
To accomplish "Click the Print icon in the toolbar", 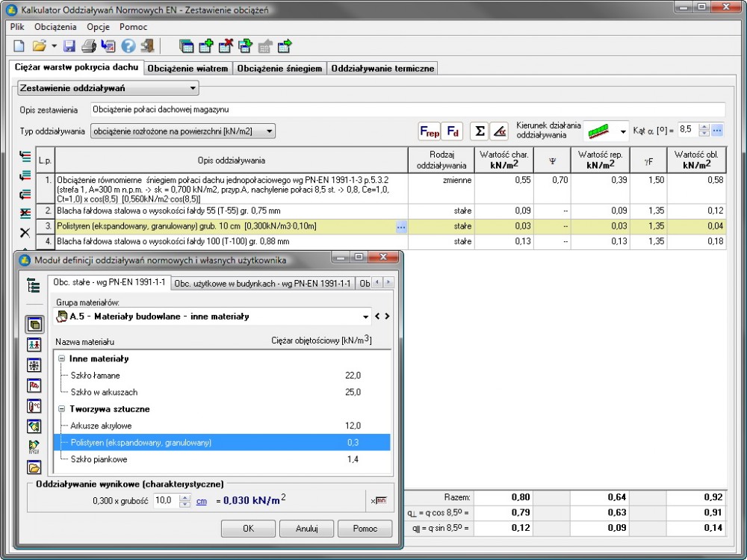I will (x=88, y=46).
